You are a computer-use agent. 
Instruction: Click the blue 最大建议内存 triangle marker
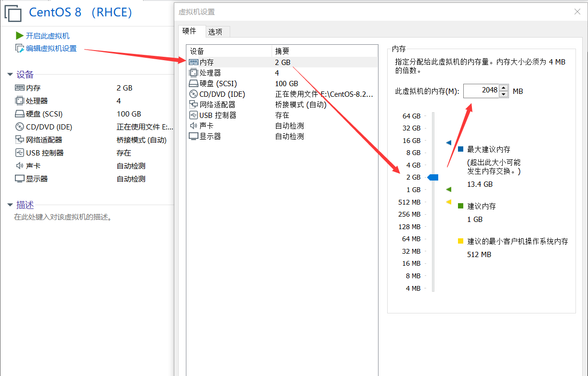(449, 143)
